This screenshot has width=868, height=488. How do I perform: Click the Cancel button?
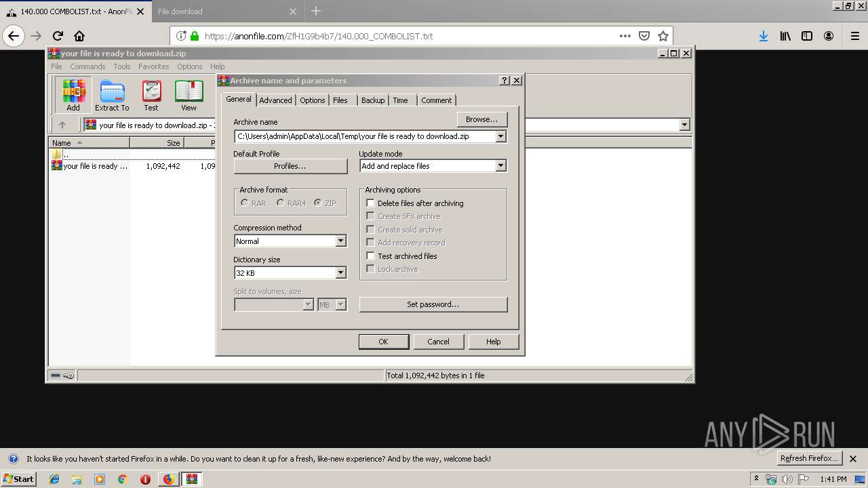[438, 342]
